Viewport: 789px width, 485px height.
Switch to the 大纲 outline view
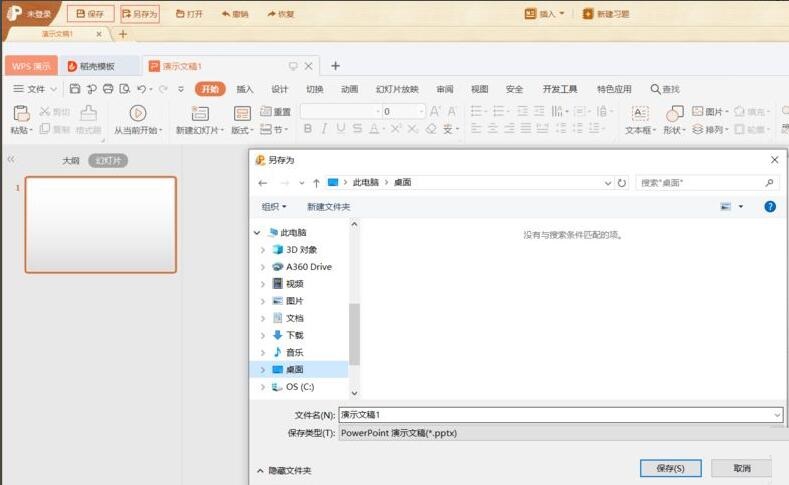click(71, 160)
